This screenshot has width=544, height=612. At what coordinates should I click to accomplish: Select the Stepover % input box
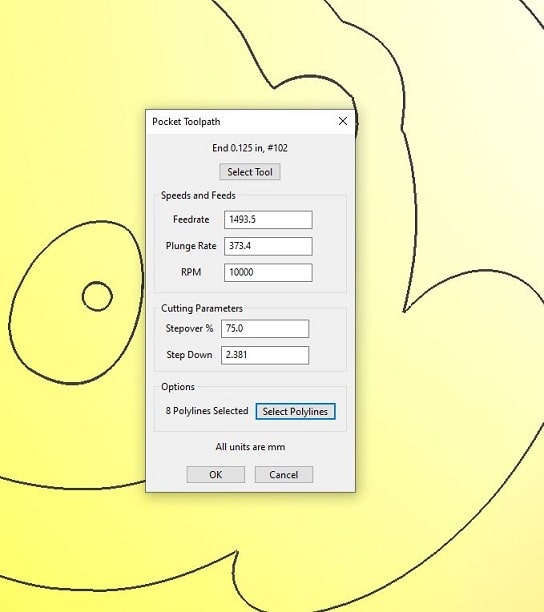(x=265, y=329)
